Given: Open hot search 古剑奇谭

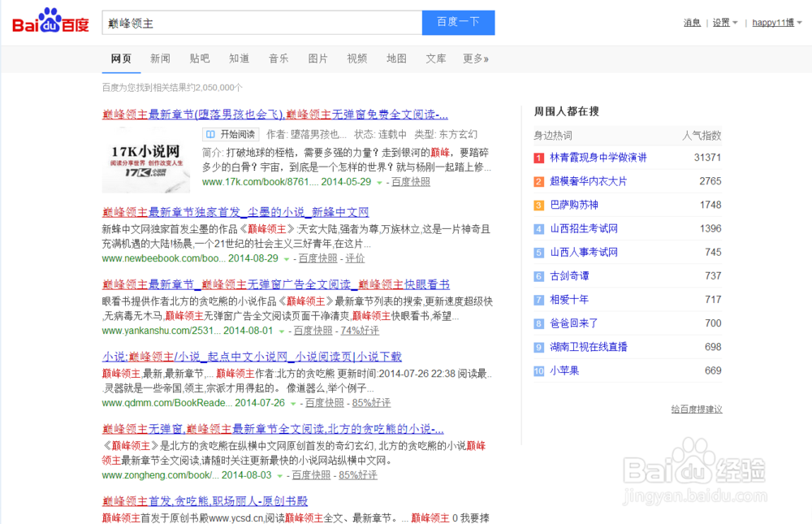Looking at the screenshot, I should (x=569, y=275).
